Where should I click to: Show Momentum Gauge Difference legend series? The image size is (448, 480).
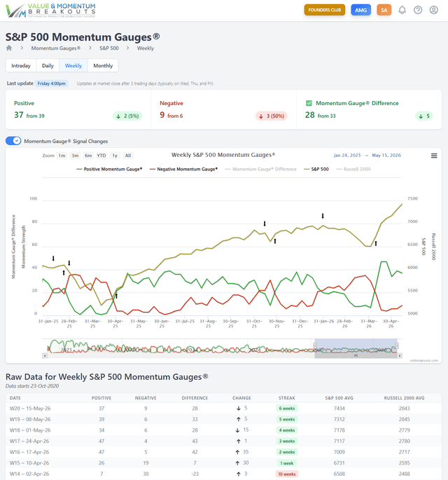[x=261, y=169]
